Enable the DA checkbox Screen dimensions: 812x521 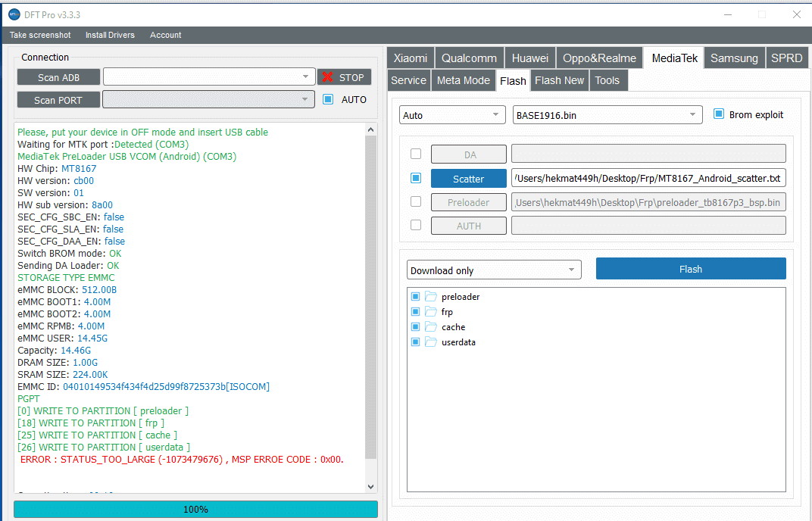tap(416, 154)
